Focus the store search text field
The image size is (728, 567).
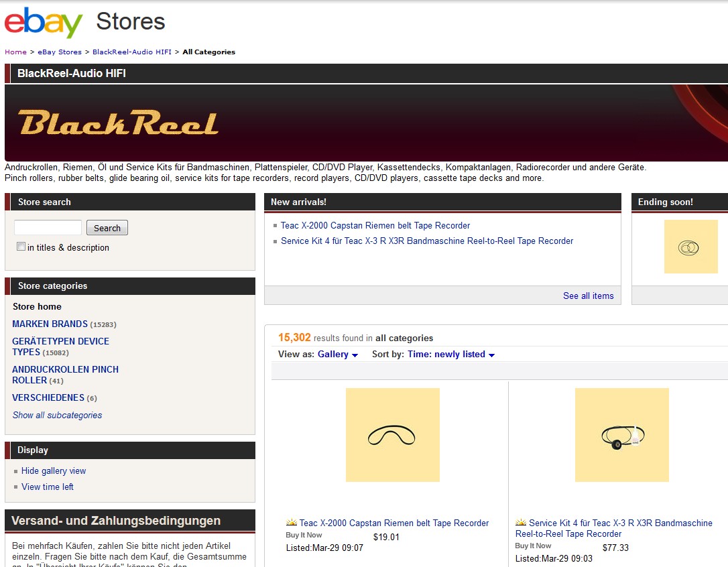click(48, 228)
